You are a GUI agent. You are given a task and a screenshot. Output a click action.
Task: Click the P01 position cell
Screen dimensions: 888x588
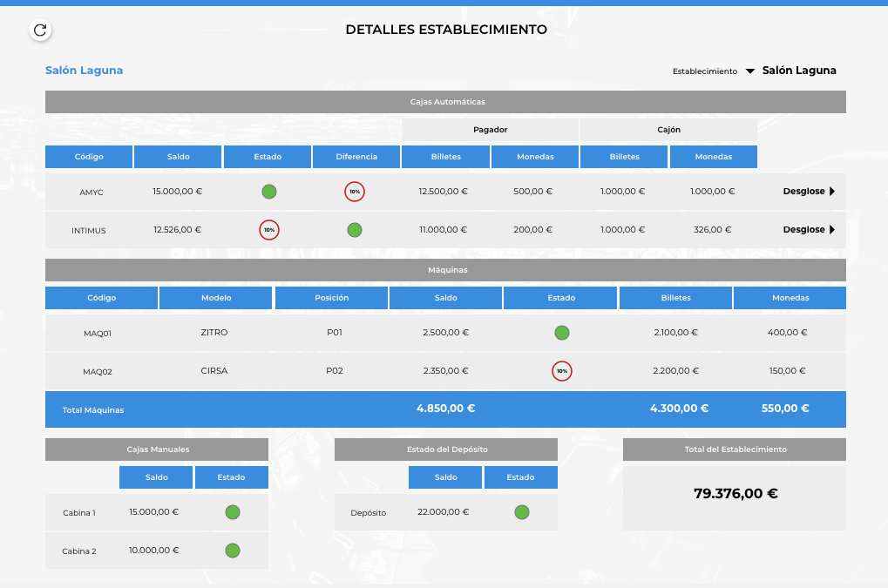pyautogui.click(x=334, y=332)
